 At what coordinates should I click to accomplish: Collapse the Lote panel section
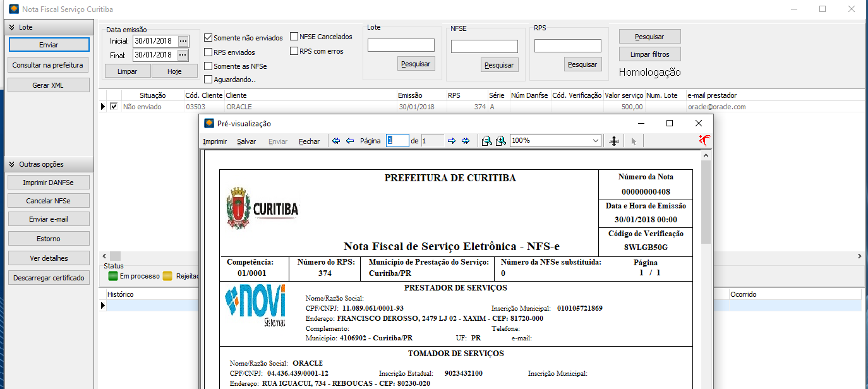(12, 28)
